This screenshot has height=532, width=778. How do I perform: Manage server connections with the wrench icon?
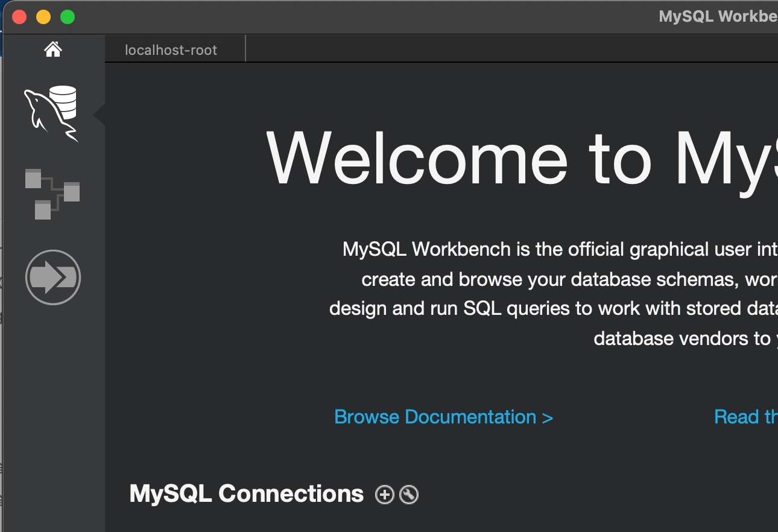(x=409, y=495)
